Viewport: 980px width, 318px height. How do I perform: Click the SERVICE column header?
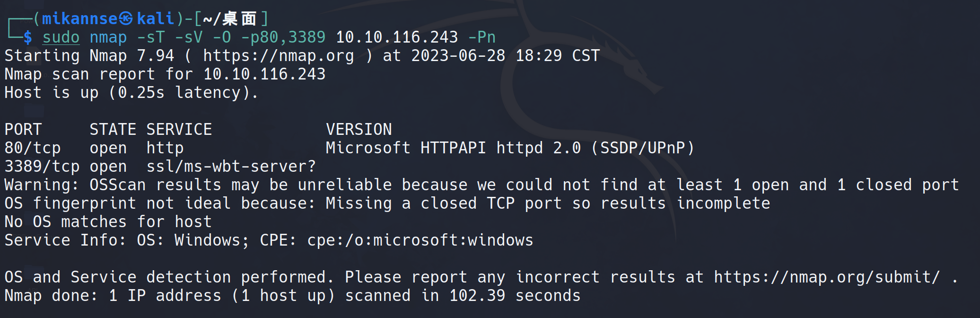click(x=179, y=130)
